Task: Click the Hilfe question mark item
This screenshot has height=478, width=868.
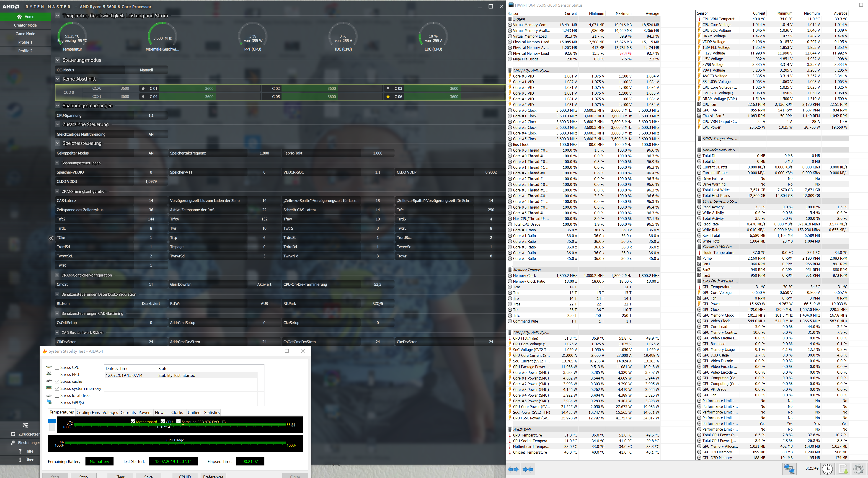Action: [25, 451]
